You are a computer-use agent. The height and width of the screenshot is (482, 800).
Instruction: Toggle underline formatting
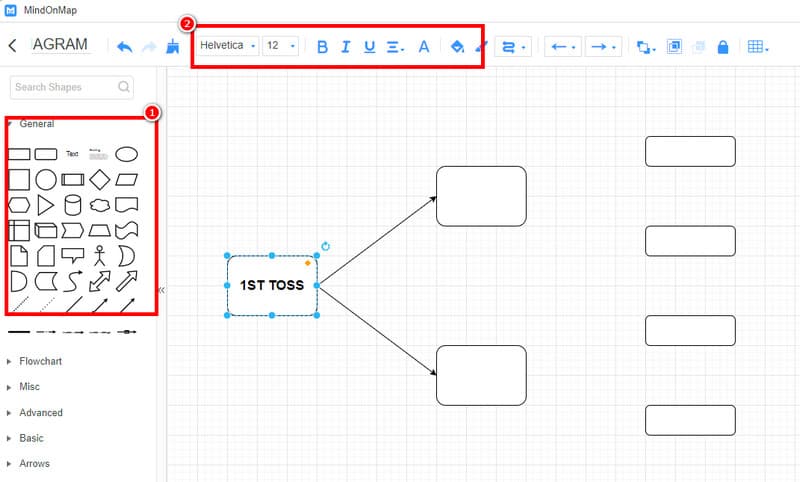369,47
